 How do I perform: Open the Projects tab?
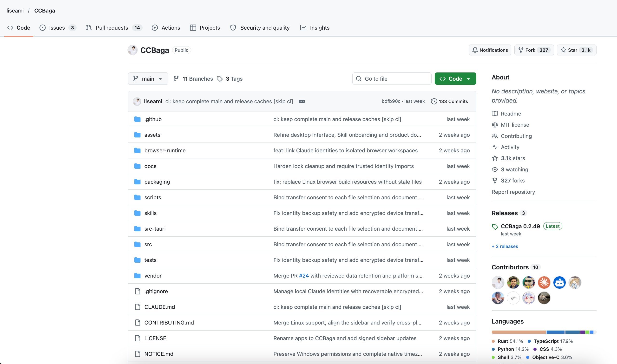(205, 28)
